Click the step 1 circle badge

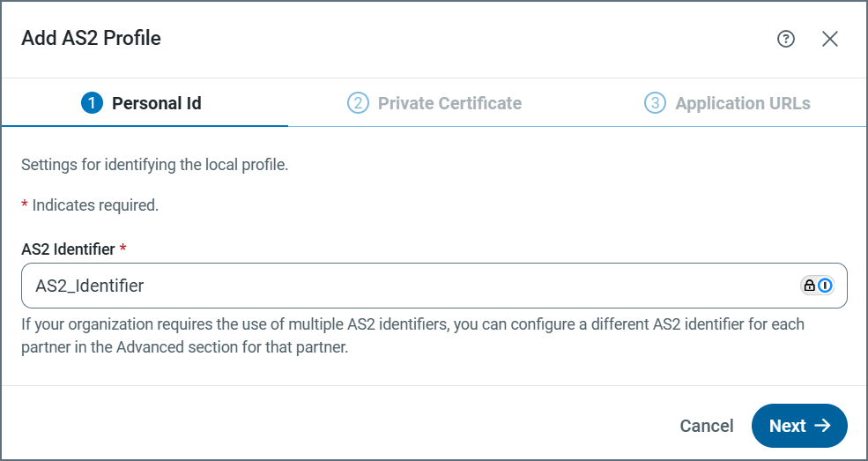[x=92, y=103]
